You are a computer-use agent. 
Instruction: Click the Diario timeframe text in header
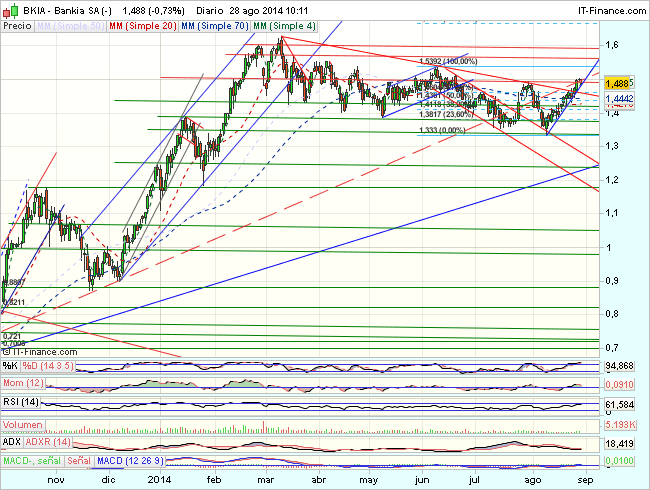pos(210,10)
